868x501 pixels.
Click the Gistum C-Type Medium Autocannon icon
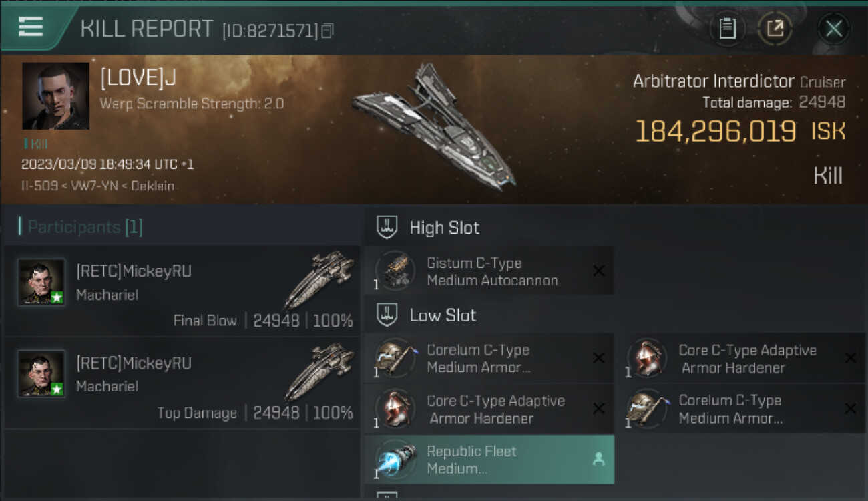(395, 271)
